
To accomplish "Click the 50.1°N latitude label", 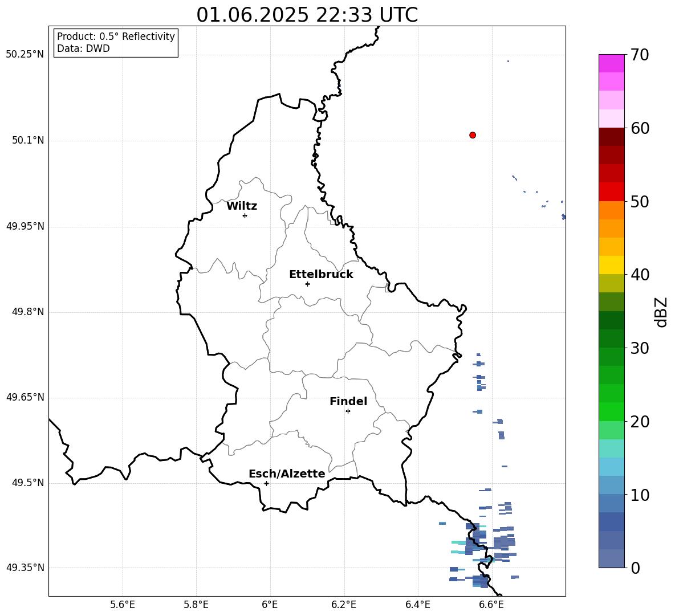I will click(x=28, y=141).
